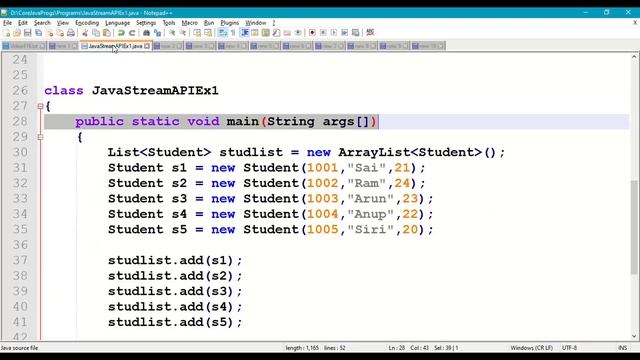Click the UTF-8 encoding status entry
The image size is (640, 360).
pyautogui.click(x=569, y=348)
